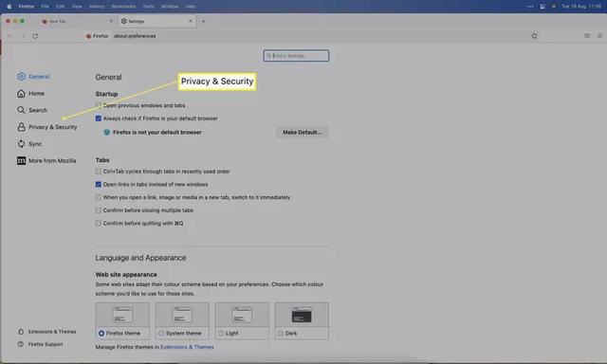
Task: Select the System theme radio option
Action: [161, 333]
